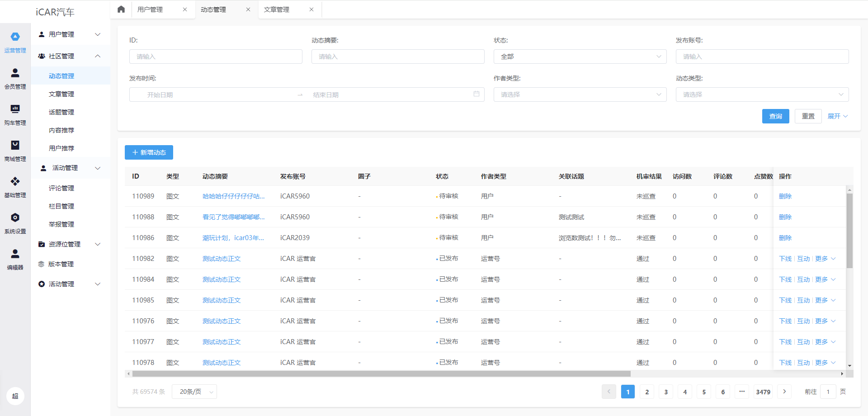
Task: Click the 资源位管理 menu icon
Action: pyautogui.click(x=42, y=244)
